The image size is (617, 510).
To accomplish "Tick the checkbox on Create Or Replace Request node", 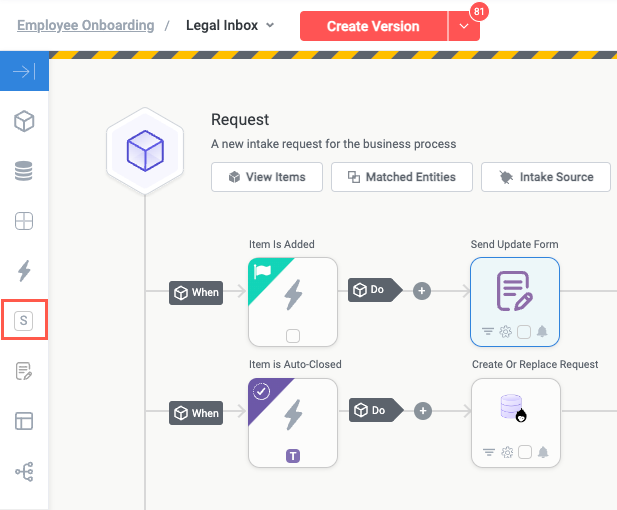I will pyautogui.click(x=524, y=452).
